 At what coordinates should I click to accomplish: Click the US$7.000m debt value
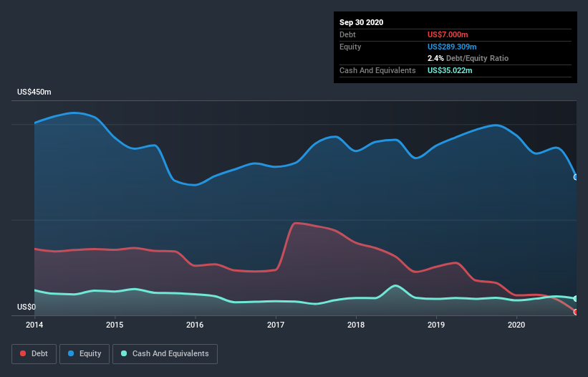pos(448,34)
